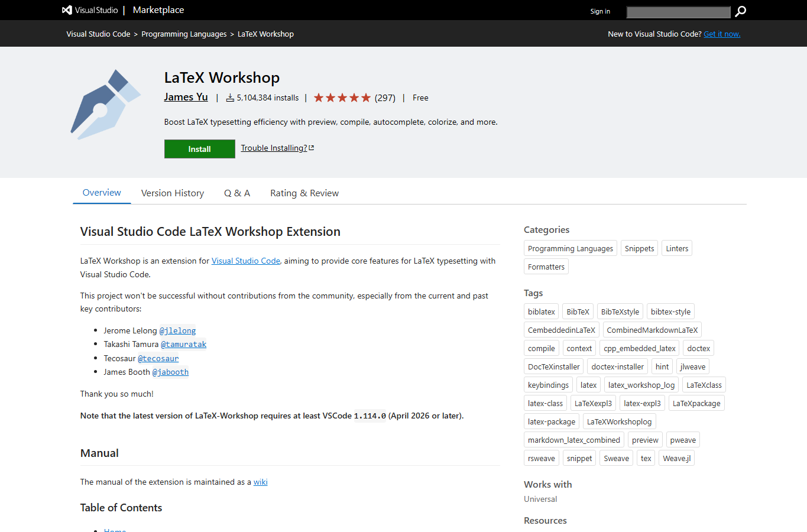807x532 pixels.
Task: Click the bibtex-style tag
Action: click(x=670, y=312)
